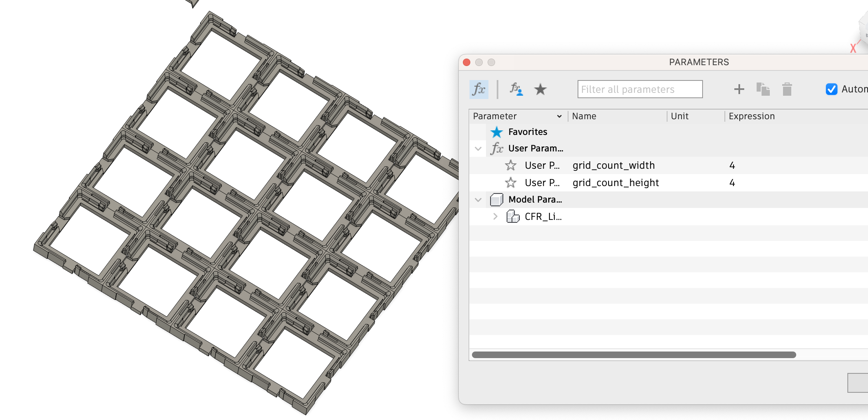The image size is (868, 420).
Task: Click the Expression column header
Action: pos(752,116)
